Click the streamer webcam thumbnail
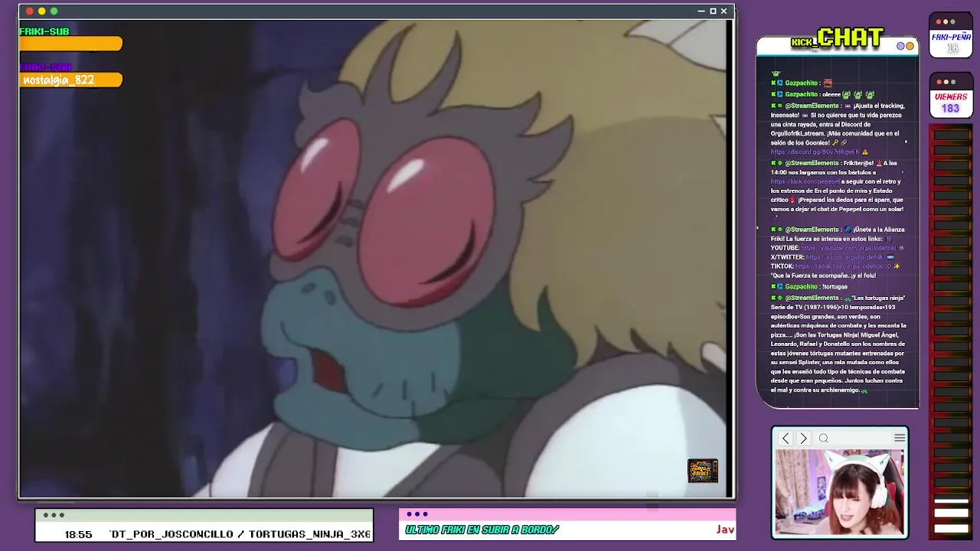The image size is (980, 551). [x=839, y=491]
